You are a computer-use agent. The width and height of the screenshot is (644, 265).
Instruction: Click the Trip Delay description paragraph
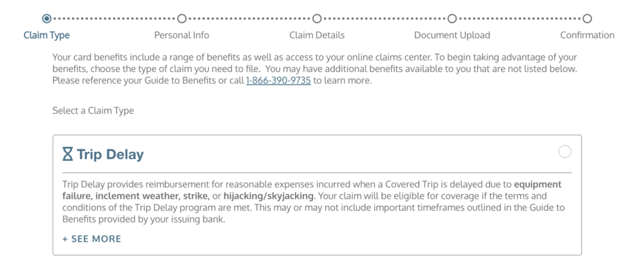coord(316,201)
